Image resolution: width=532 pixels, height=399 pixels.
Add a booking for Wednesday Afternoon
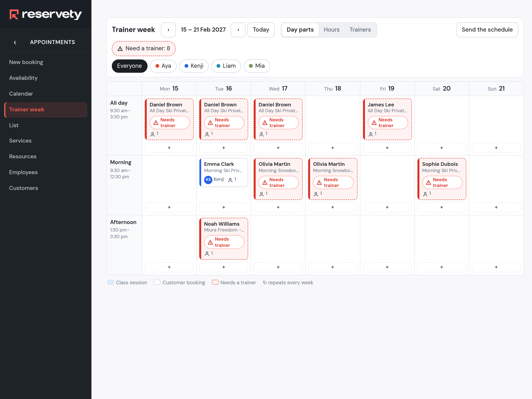[x=278, y=267]
